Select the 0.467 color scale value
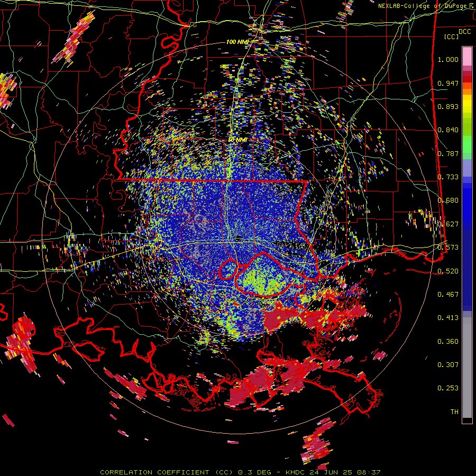The image size is (476, 476). click(448, 295)
